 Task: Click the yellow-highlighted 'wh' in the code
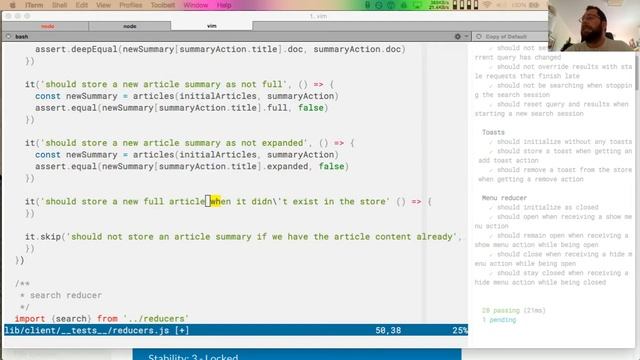pos(215,201)
